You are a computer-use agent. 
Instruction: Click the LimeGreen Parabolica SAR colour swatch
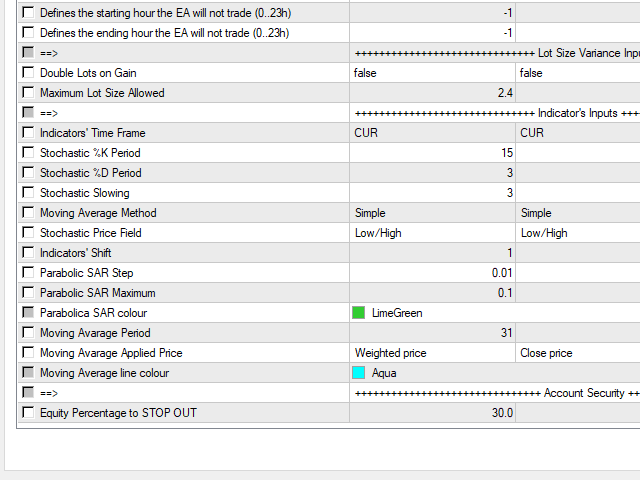[x=359, y=313]
